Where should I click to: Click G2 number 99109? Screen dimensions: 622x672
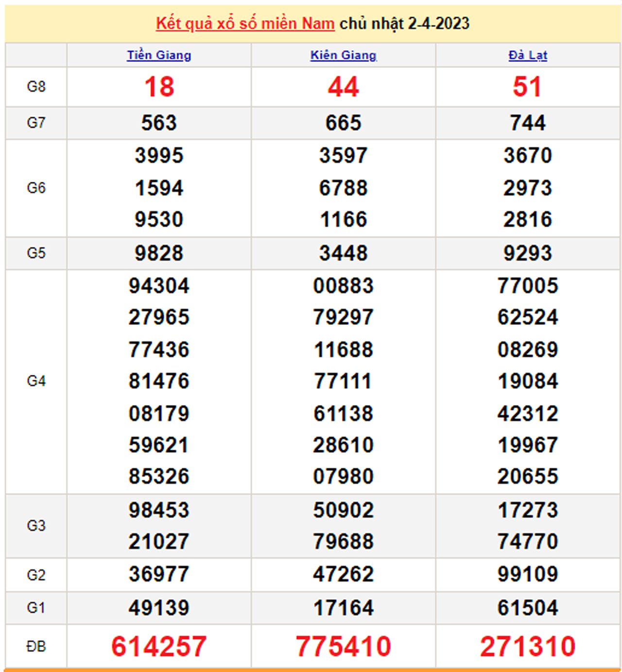tap(528, 574)
